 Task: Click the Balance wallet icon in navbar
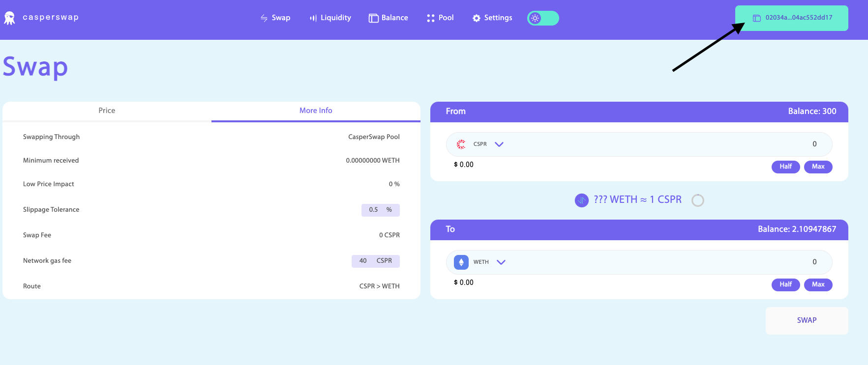[x=374, y=18]
